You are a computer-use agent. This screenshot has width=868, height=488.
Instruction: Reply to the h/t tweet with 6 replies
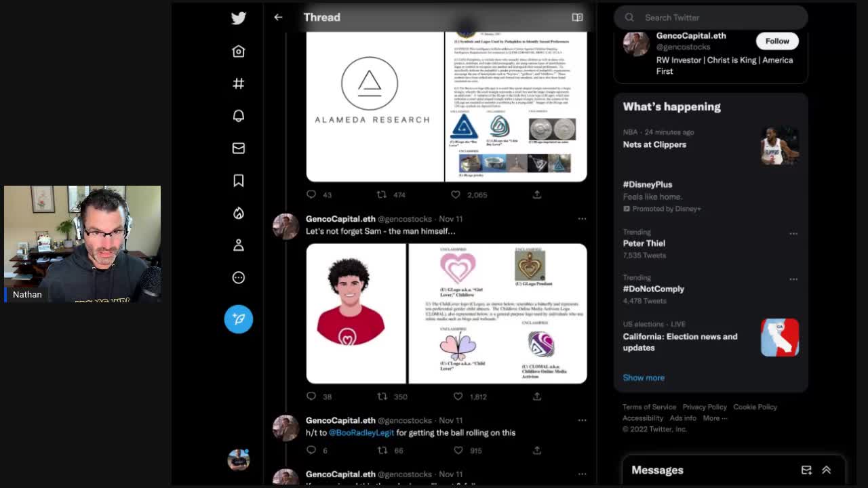click(311, 450)
